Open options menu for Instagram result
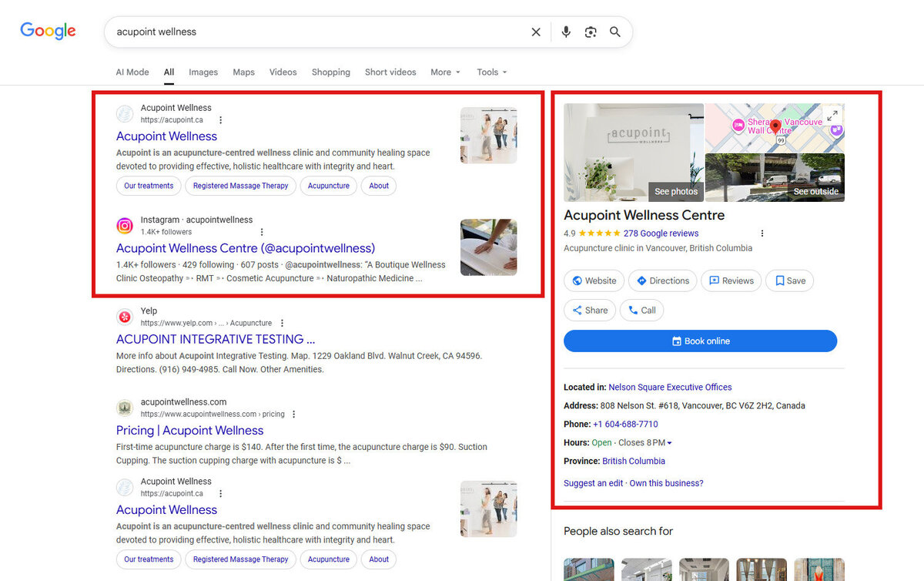Screen dimensions: 924x581 point(262,232)
